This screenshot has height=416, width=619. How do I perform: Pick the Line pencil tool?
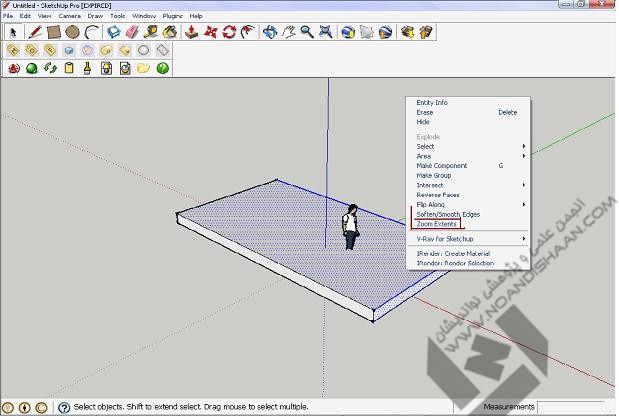(34, 31)
